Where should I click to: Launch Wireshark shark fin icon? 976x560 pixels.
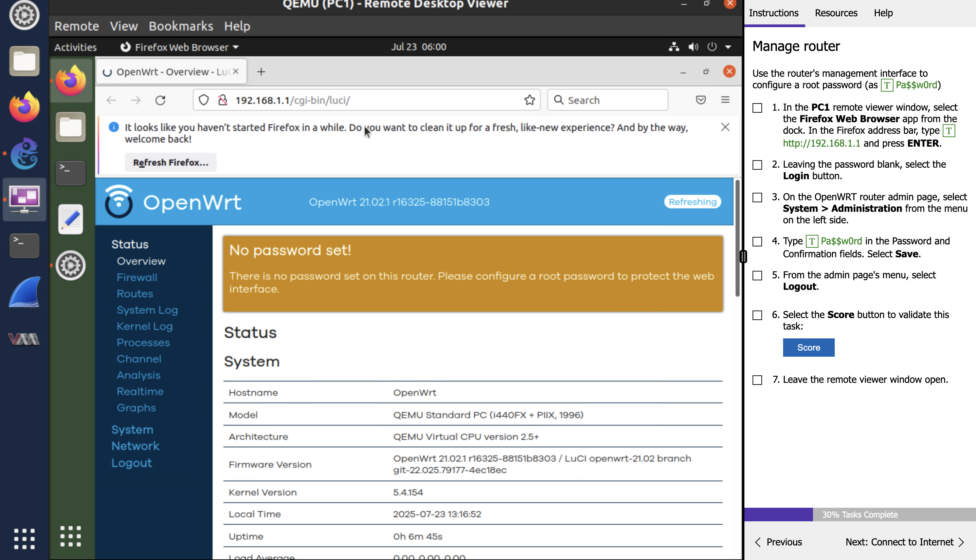point(24,292)
